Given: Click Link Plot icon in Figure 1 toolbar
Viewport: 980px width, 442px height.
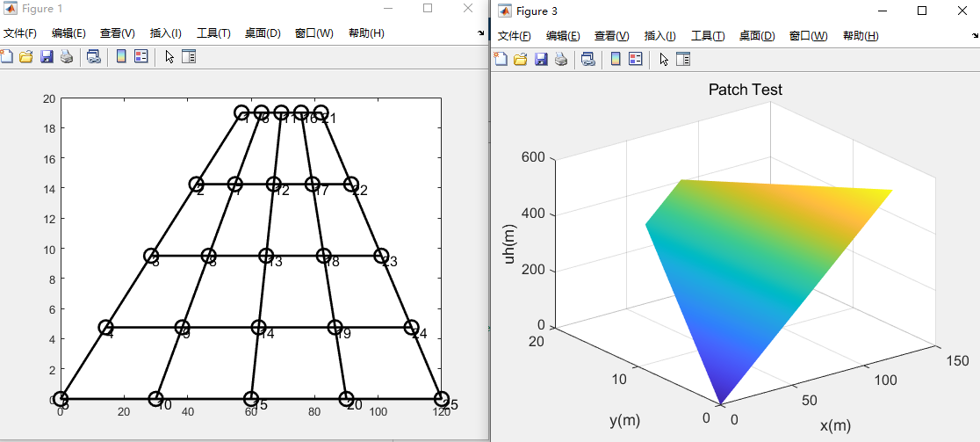Looking at the screenshot, I should tap(94, 57).
